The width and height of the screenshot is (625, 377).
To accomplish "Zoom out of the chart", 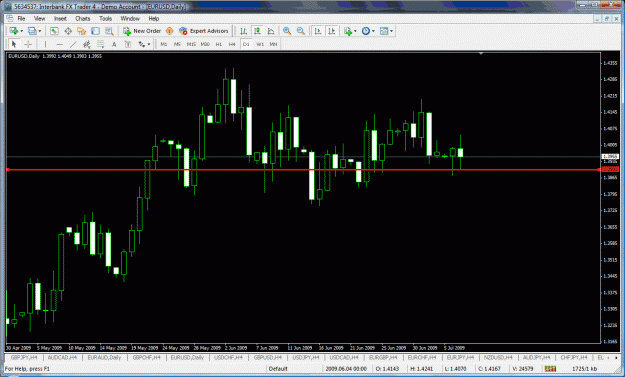I will [301, 31].
